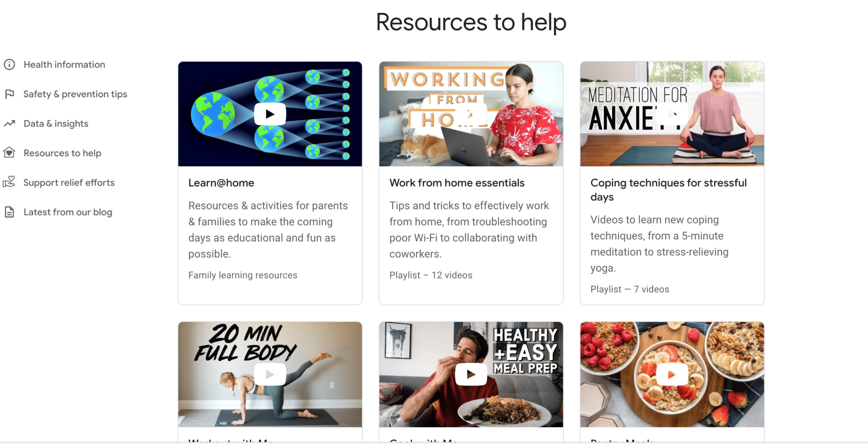The height and width of the screenshot is (444, 868).
Task: Click the Latest from our blog document icon
Action: pos(9,212)
